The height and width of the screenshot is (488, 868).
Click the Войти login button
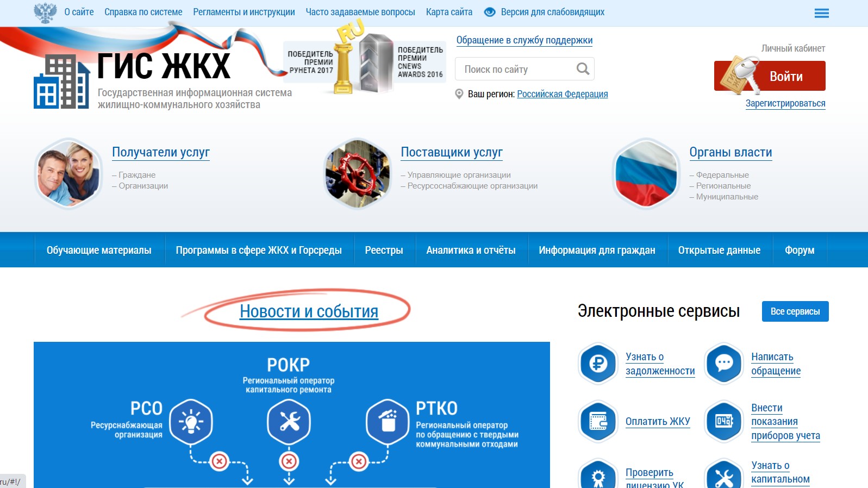pos(770,76)
